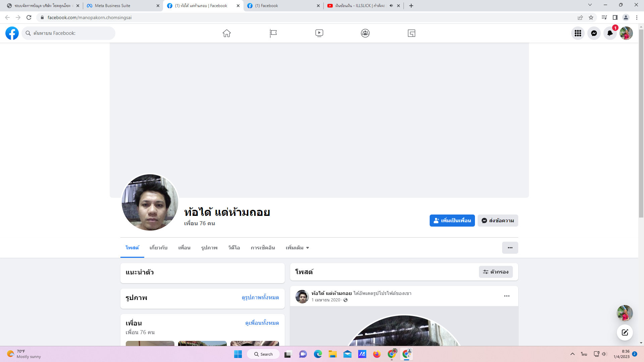The height and width of the screenshot is (362, 644).
Task: Open the nine-dot menu grid icon
Action: (x=578, y=33)
